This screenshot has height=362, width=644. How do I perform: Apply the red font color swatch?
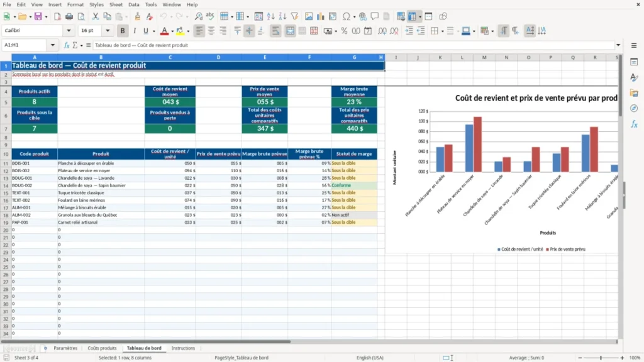(164, 31)
